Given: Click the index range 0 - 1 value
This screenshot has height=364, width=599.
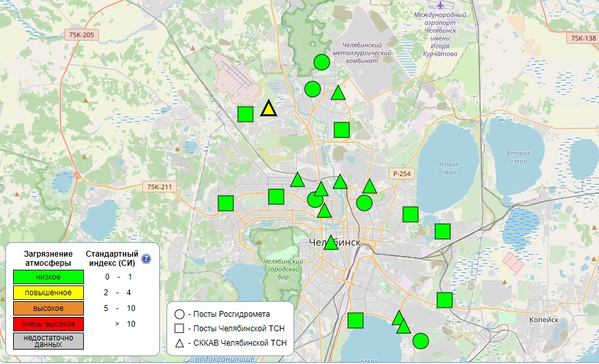Looking at the screenshot, I should (119, 277).
